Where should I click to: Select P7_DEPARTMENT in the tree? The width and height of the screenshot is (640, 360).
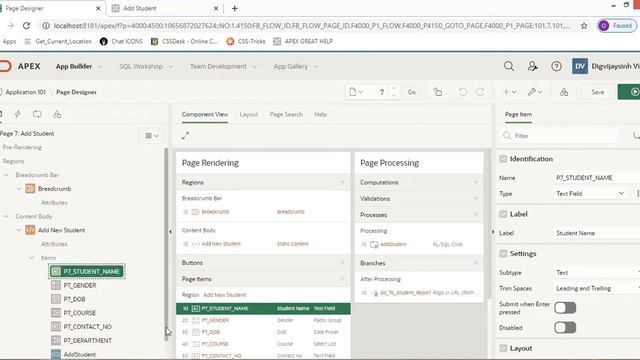(87, 340)
